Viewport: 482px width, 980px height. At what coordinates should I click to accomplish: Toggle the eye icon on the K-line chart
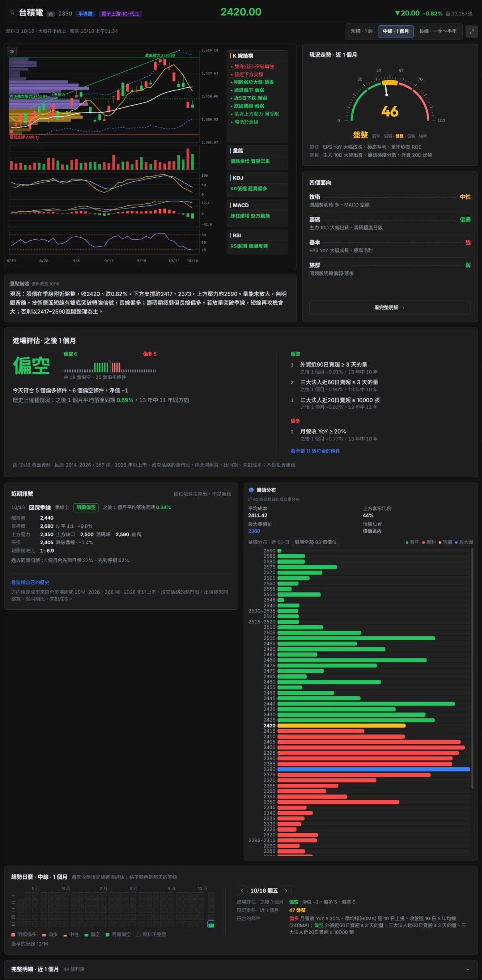point(12,51)
